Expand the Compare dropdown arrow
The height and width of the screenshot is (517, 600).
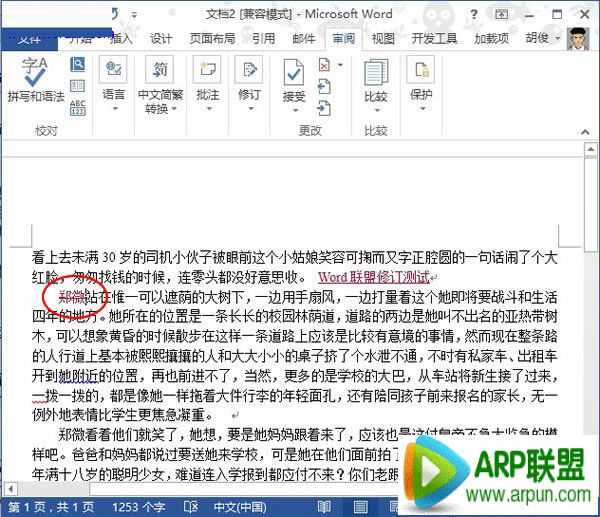377,110
